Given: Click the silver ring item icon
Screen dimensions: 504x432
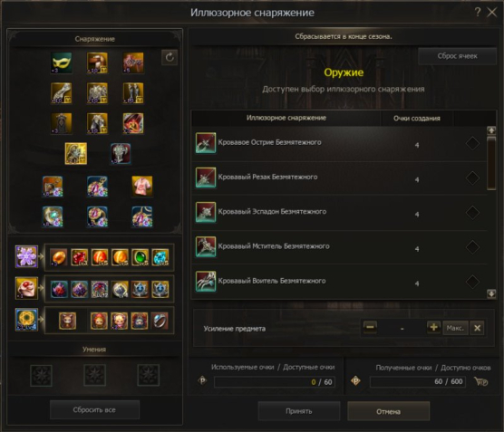Looking at the screenshot, I should tap(160, 321).
